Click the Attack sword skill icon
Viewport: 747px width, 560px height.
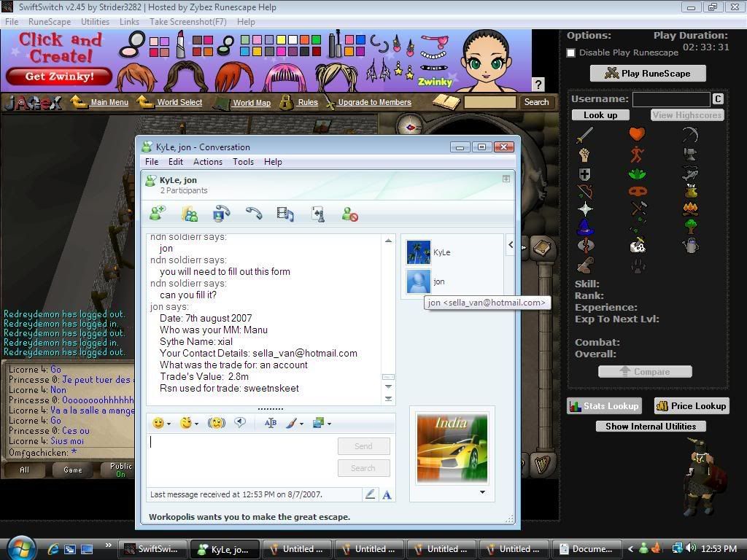click(584, 135)
